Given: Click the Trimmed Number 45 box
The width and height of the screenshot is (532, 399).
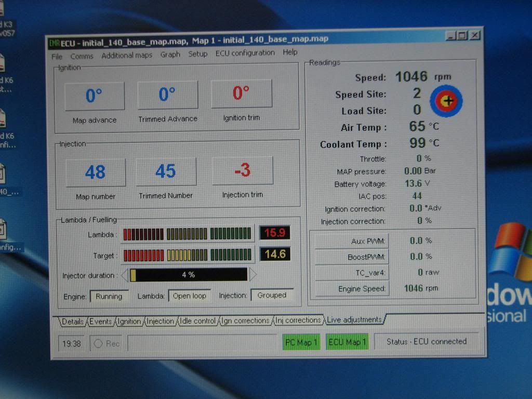Looking at the screenshot, I should [x=166, y=171].
